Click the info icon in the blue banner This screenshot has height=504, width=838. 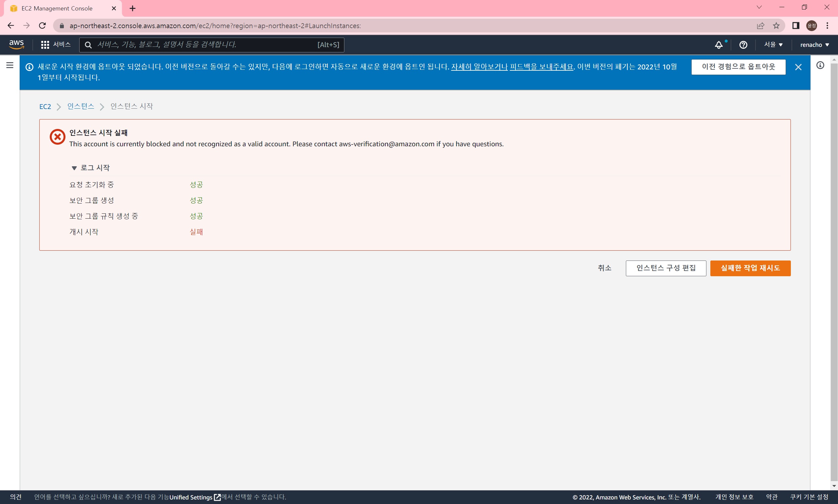(29, 67)
